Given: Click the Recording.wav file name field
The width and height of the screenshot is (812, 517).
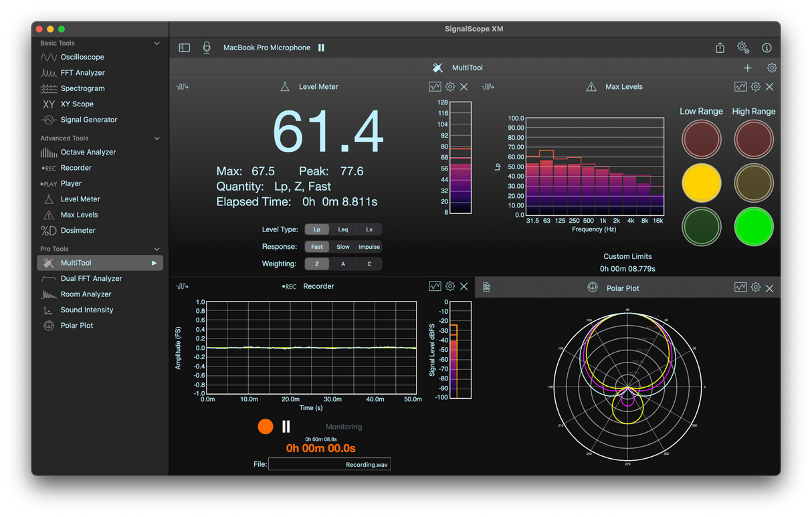Looking at the screenshot, I should coord(329,463).
